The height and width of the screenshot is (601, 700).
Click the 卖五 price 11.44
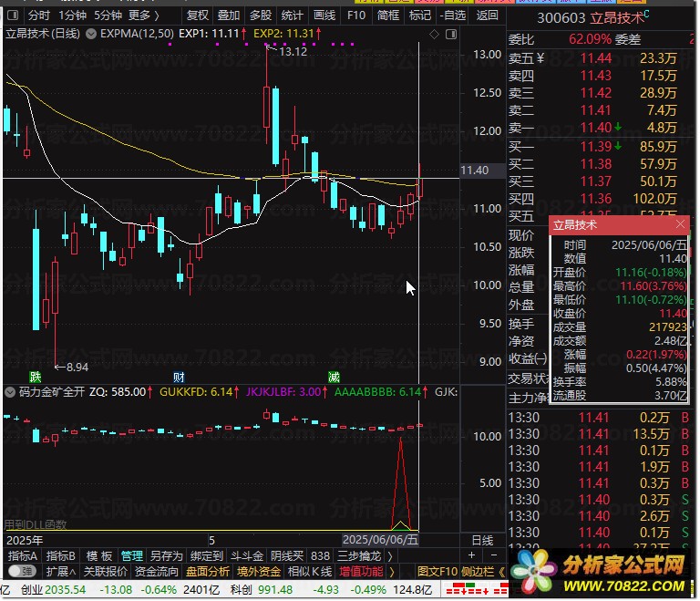[x=595, y=58]
